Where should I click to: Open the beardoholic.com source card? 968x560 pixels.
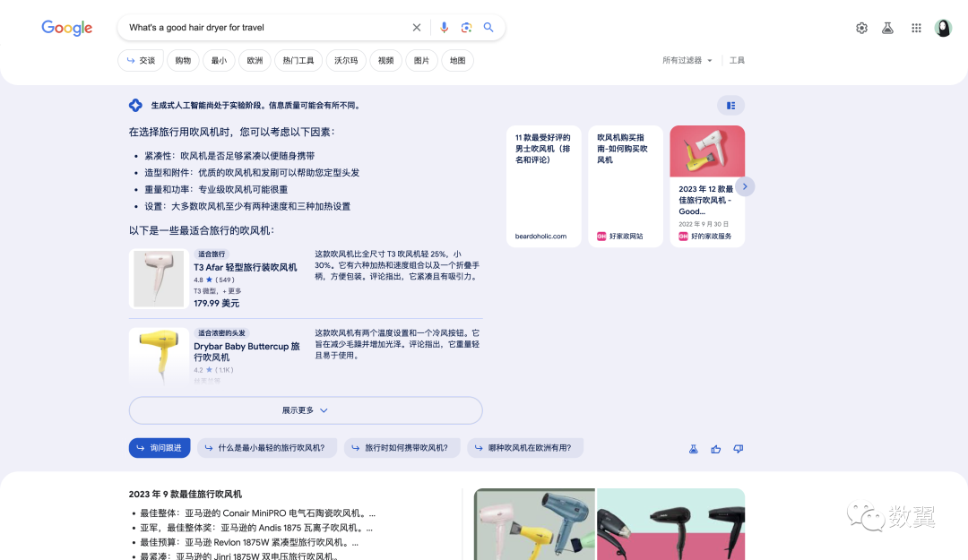(544, 186)
